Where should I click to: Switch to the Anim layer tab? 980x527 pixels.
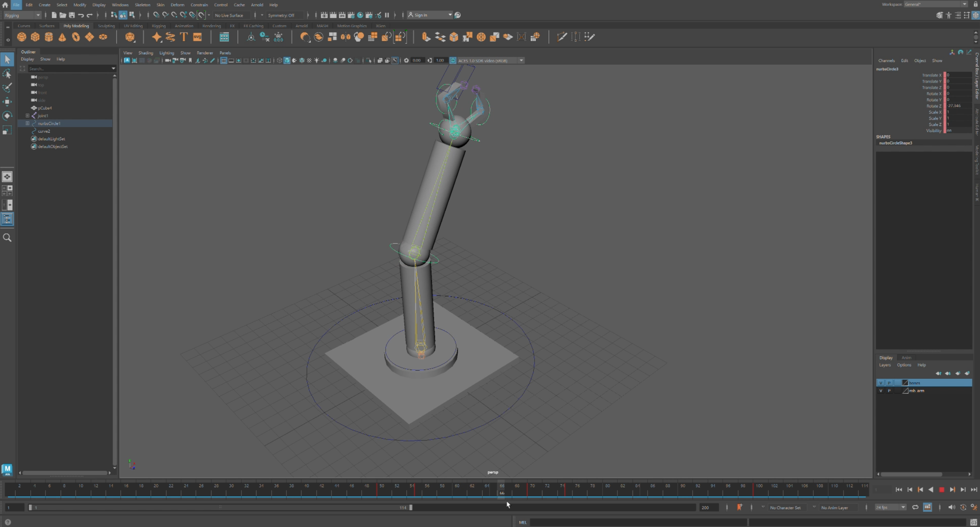tap(906, 358)
